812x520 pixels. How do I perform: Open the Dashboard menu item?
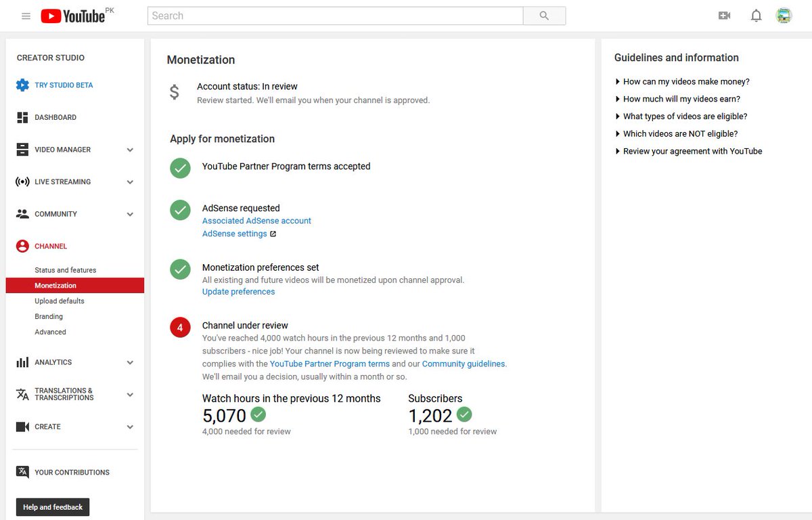(55, 117)
